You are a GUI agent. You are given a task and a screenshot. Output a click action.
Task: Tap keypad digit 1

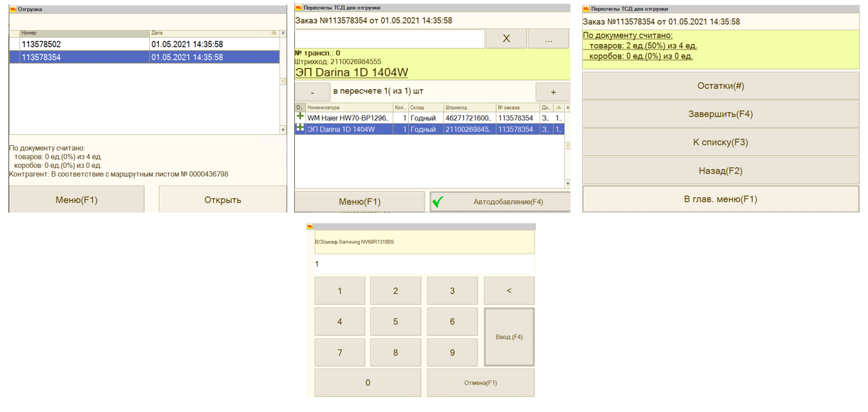340,291
